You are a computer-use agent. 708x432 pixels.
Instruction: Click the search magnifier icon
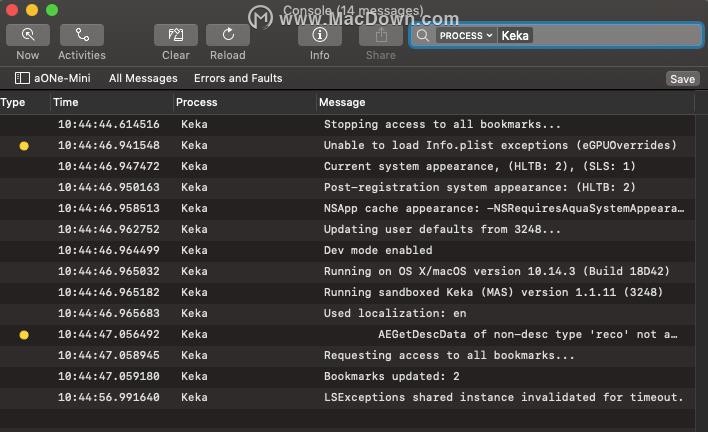(x=423, y=36)
